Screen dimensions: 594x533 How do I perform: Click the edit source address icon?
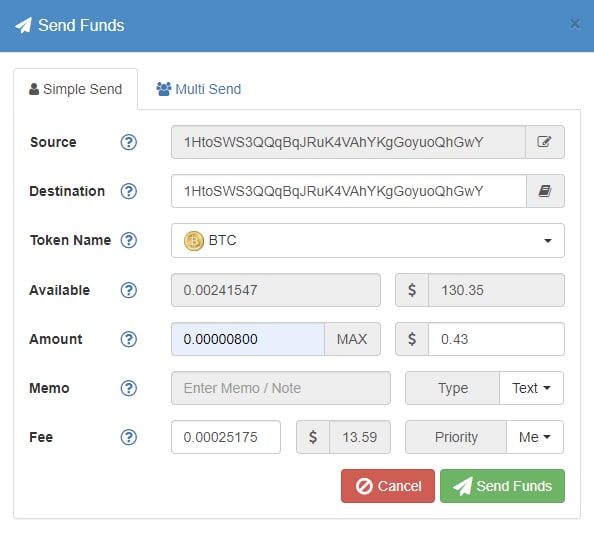click(x=545, y=142)
